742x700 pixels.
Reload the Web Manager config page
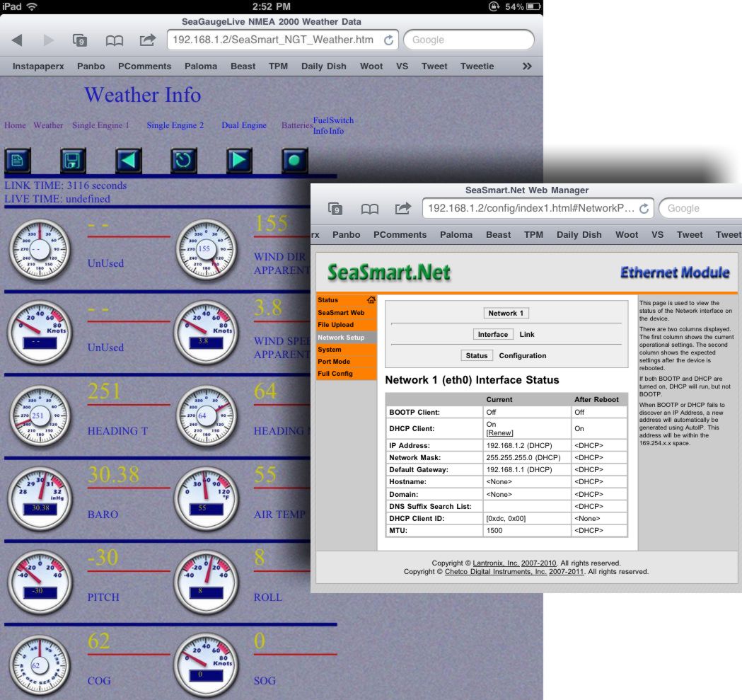(644, 208)
